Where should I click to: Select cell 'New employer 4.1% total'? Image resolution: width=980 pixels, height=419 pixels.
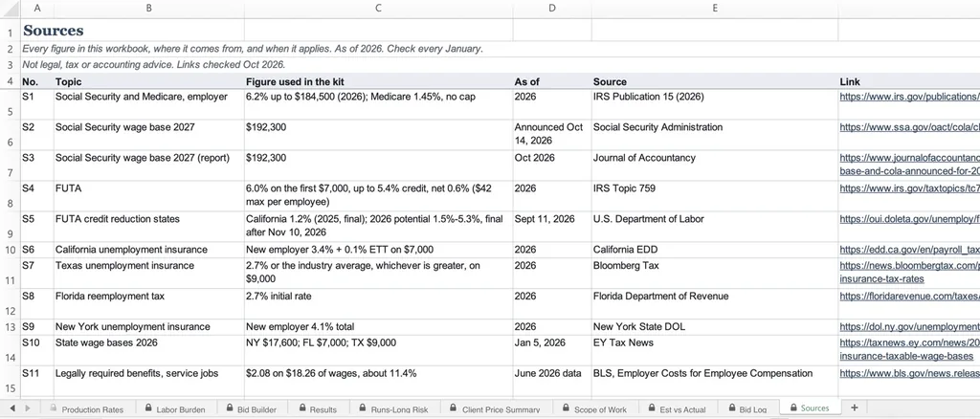[379, 326]
